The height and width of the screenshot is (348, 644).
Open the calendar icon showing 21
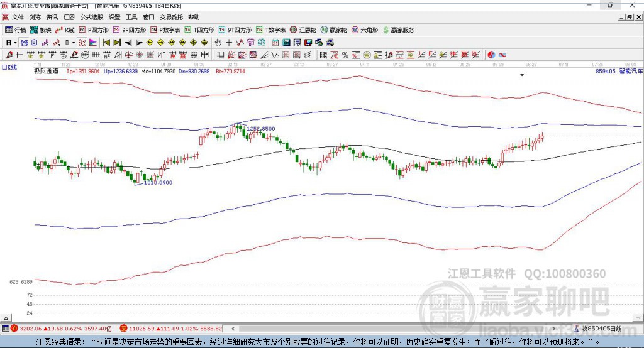275,43
